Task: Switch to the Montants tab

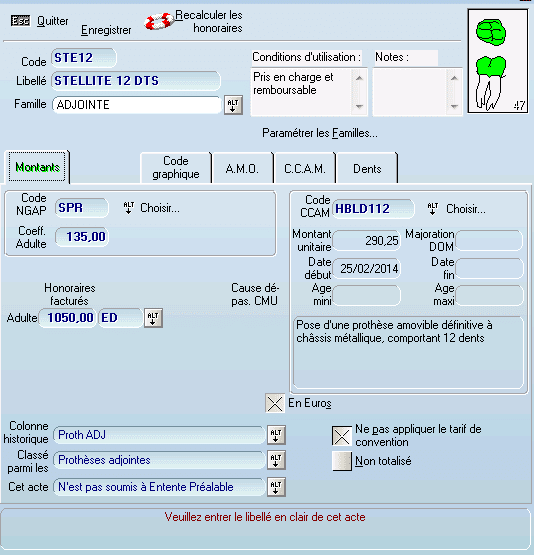Action: pos(37,167)
